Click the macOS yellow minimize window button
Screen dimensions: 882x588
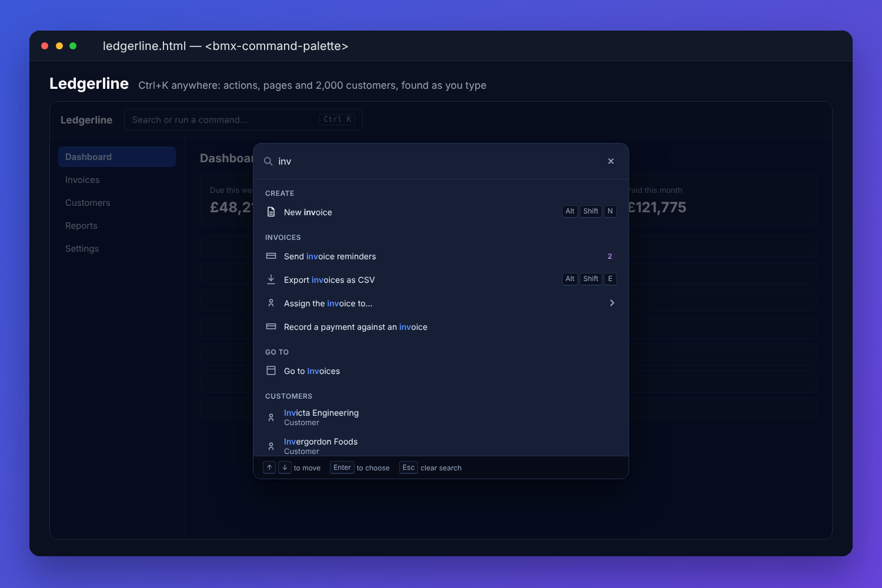point(59,46)
